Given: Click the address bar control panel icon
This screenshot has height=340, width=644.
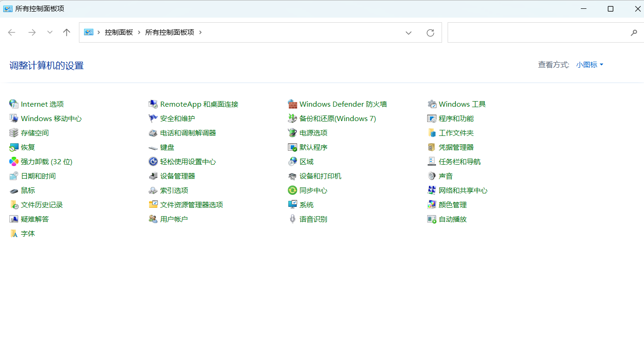Looking at the screenshot, I should pos(89,32).
